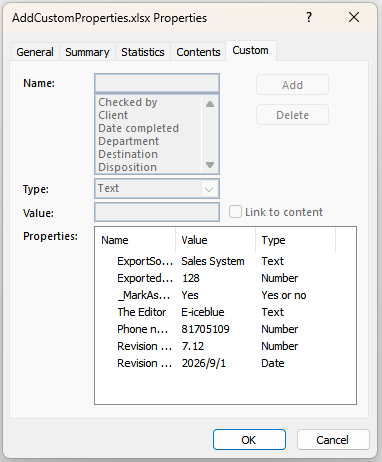This screenshot has width=382, height=462.
Task: Open the Summary tab
Action: coord(87,52)
